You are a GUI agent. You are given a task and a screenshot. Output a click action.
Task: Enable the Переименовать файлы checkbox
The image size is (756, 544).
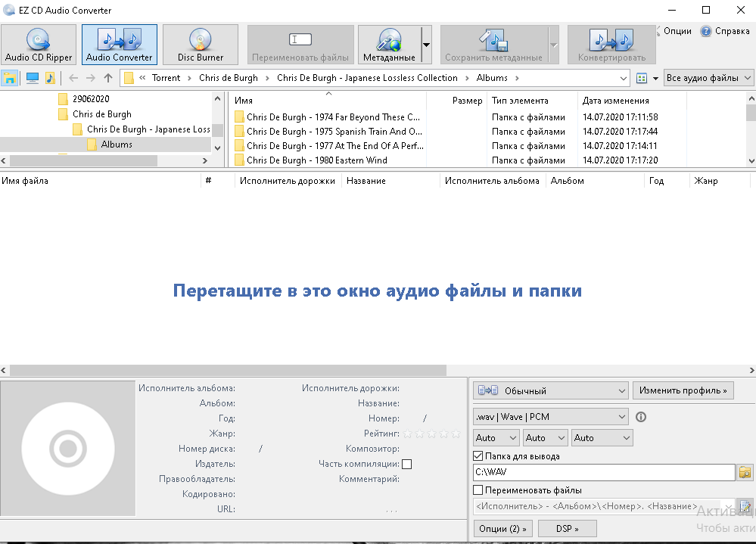point(478,490)
